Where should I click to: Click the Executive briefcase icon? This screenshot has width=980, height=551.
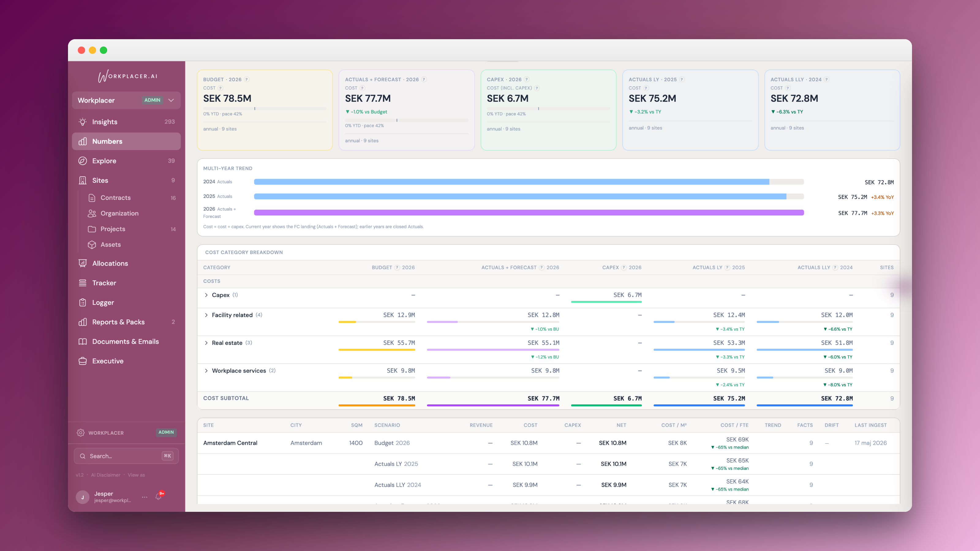[83, 361]
